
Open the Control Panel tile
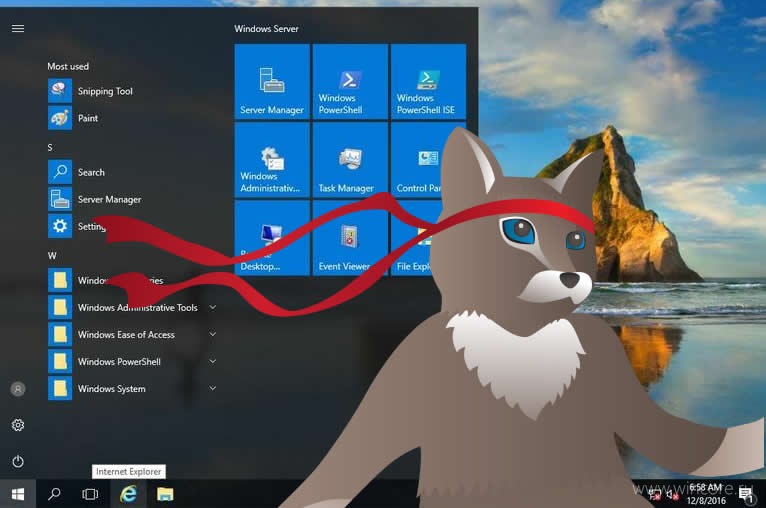(416, 160)
